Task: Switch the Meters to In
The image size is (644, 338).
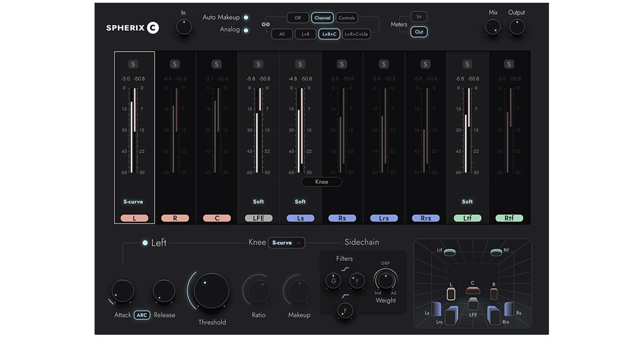Action: (419, 16)
